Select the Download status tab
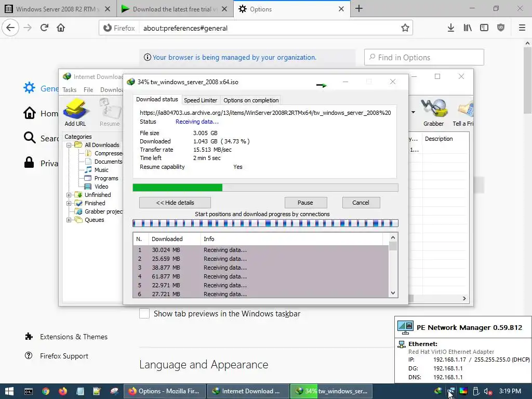The height and width of the screenshot is (399, 532). [x=157, y=99]
